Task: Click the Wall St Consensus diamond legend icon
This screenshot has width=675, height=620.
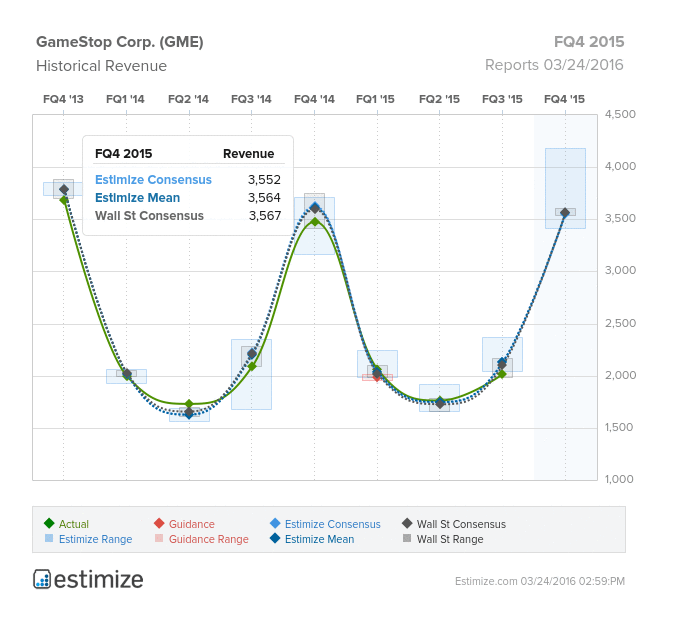Action: click(x=407, y=523)
